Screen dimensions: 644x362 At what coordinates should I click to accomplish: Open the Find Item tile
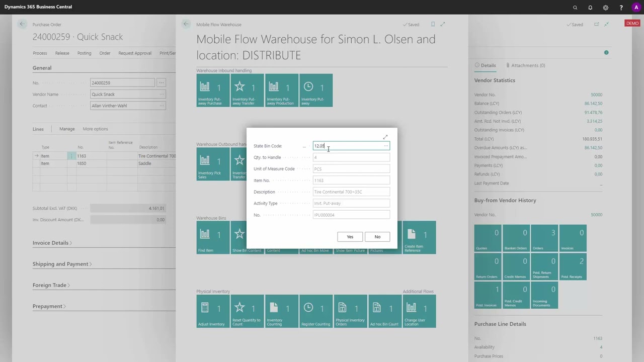213,237
